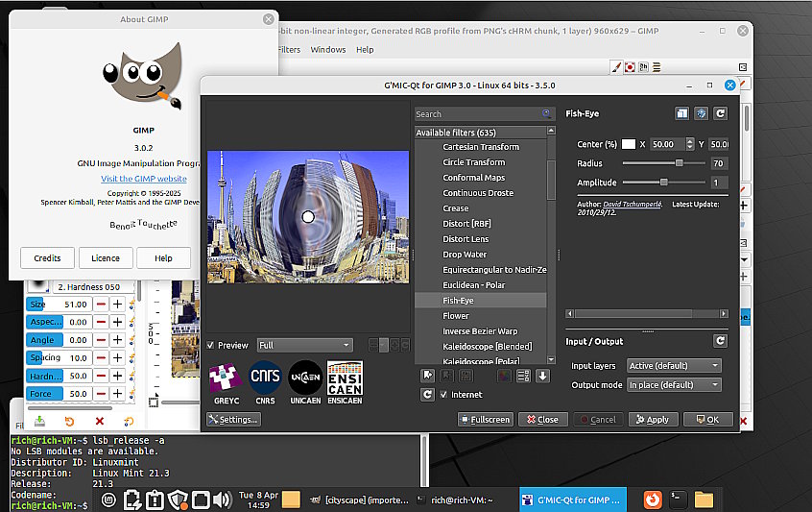Screen dimensions: 812x512
Task: Visit the GIMP website link
Action: (x=143, y=179)
